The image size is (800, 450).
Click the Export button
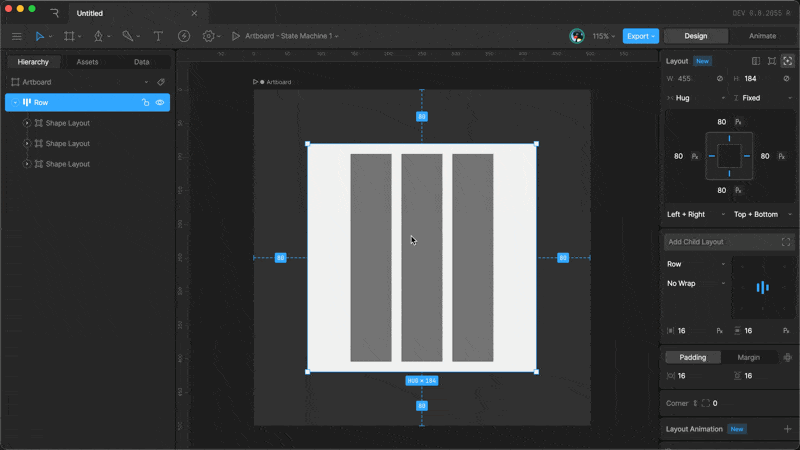(x=640, y=36)
